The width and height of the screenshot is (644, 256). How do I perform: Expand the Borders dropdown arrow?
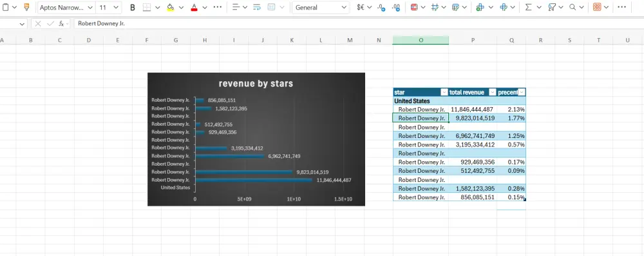click(157, 7)
